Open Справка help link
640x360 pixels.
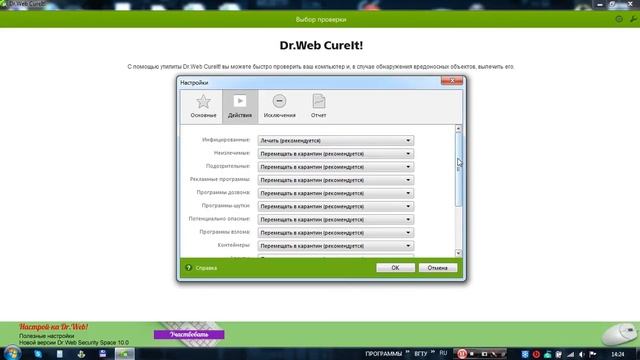[206, 268]
